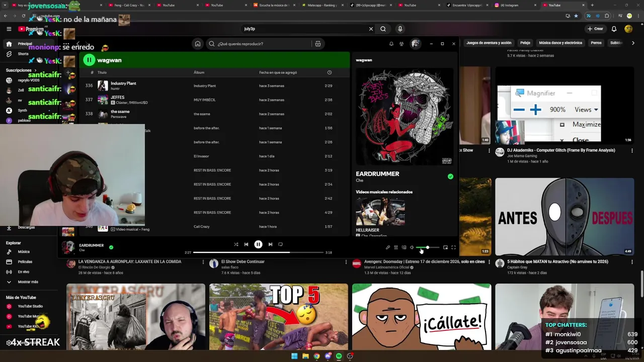Pause playback in the Spotify bottom bar
The width and height of the screenshot is (644, 362).
(x=258, y=244)
